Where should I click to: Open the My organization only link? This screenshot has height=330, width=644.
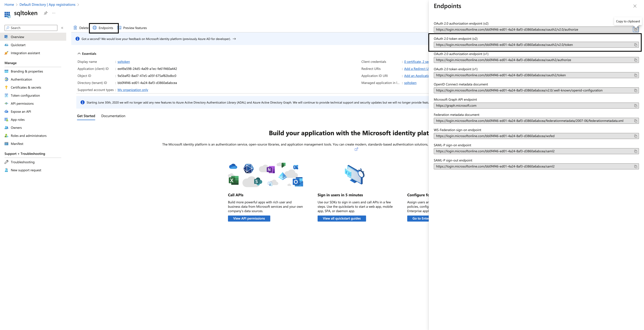(x=133, y=90)
